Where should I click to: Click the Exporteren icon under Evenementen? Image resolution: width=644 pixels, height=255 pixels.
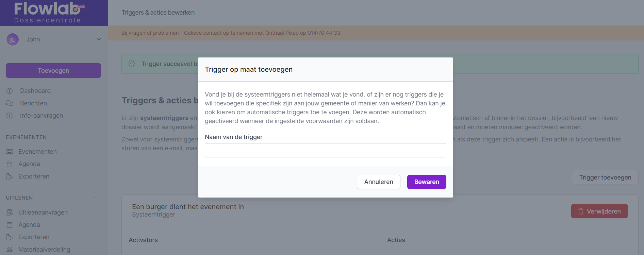(10, 176)
